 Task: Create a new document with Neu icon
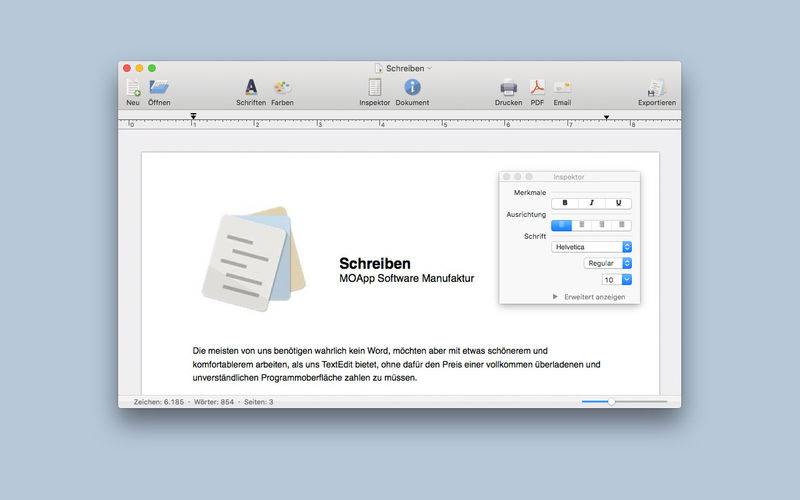point(133,88)
